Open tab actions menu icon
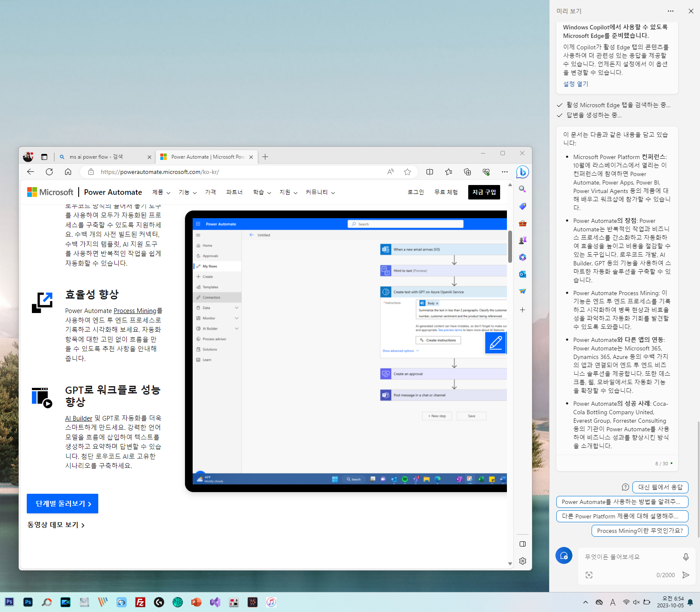Image resolution: width=700 pixels, height=612 pixels. click(x=44, y=157)
